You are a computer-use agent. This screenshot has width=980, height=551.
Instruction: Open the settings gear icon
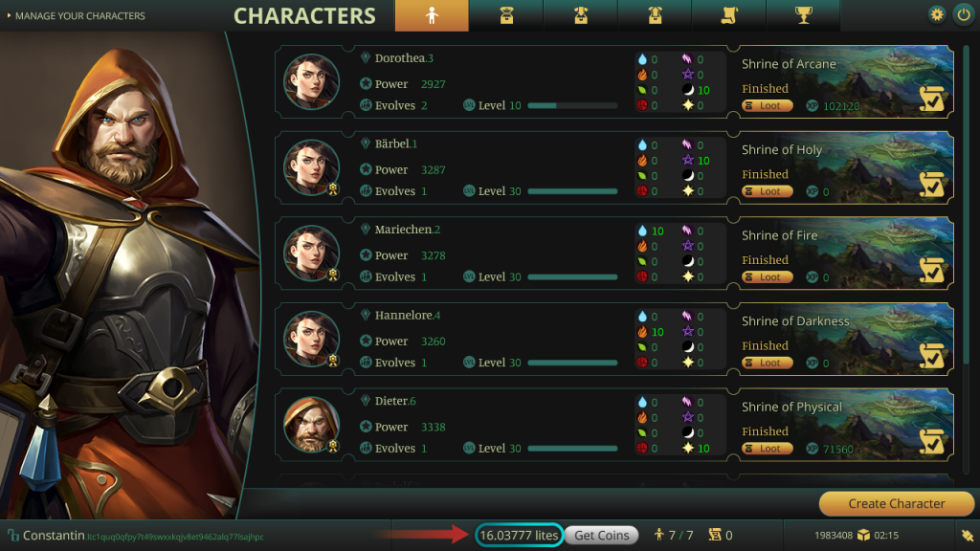(936, 14)
